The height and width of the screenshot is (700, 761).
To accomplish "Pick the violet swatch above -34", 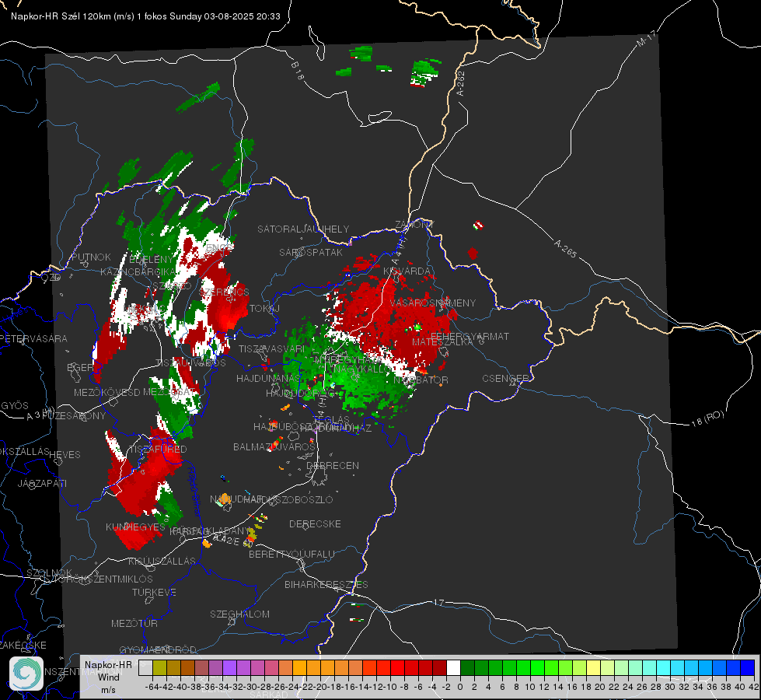I will tap(229, 667).
